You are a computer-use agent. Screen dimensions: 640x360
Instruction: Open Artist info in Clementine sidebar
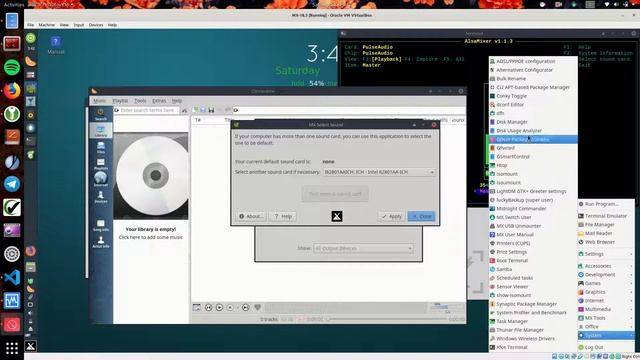pyautogui.click(x=101, y=242)
